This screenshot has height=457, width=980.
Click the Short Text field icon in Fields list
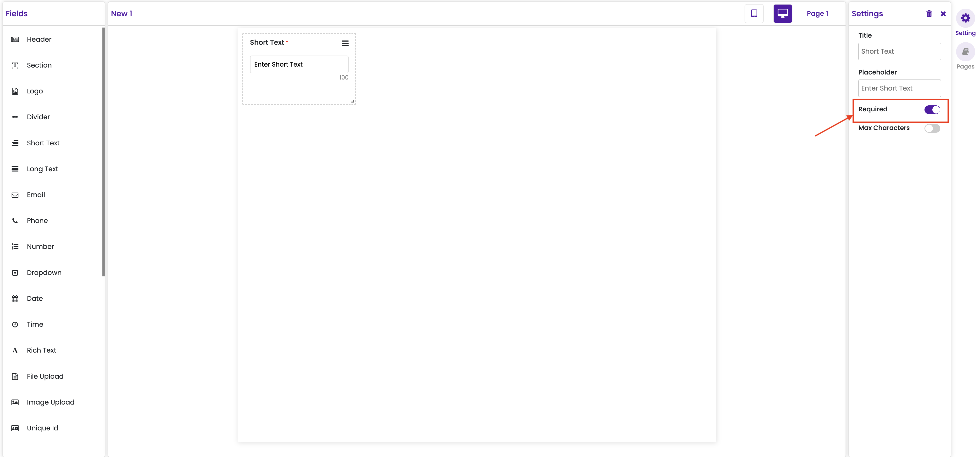pyautogui.click(x=15, y=143)
